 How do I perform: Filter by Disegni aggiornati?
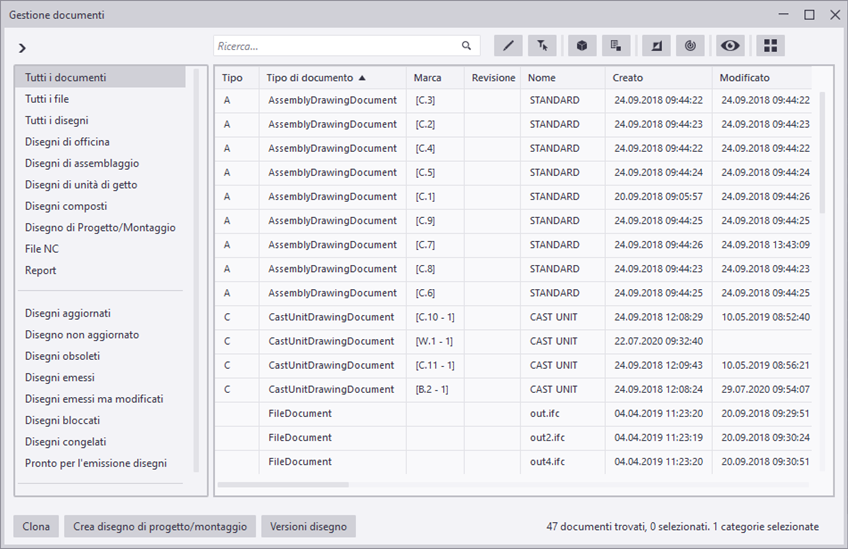(100, 313)
